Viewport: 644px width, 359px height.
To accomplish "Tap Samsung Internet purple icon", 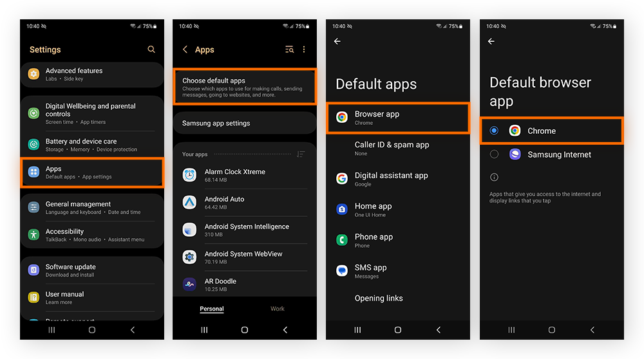I will click(x=515, y=154).
